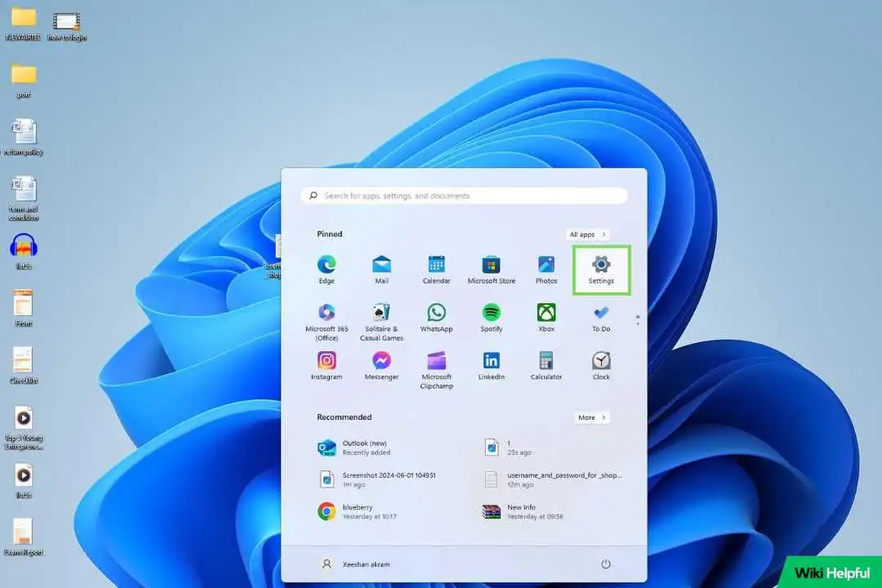The image size is (882, 588).
Task: Open 'username_and_password_for_shop...' recommended file
Action: point(553,479)
